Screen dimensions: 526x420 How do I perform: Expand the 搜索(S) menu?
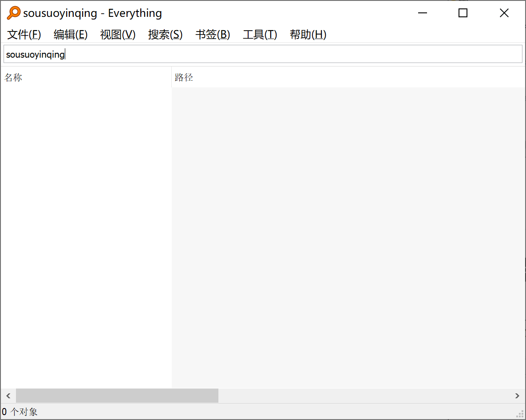pos(165,35)
